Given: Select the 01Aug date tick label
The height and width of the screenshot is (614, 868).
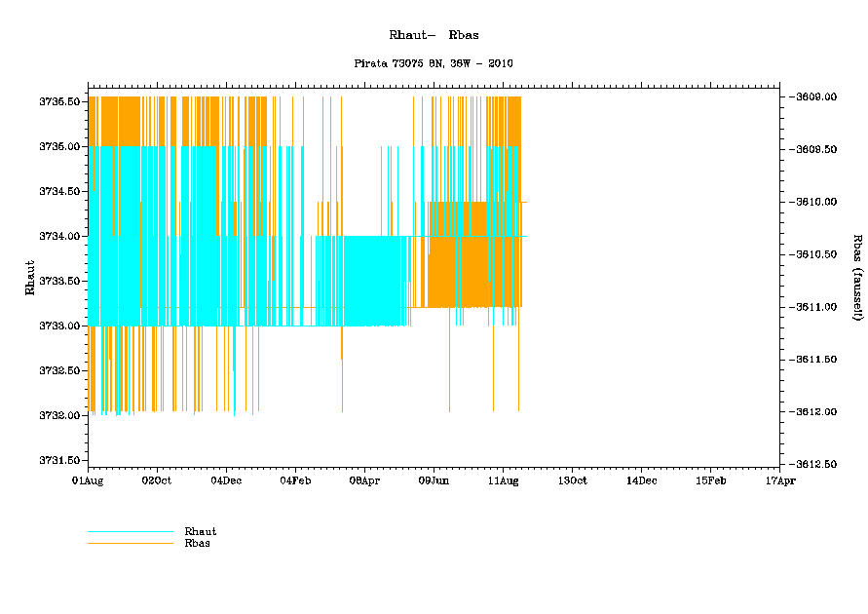Looking at the screenshot, I should pyautogui.click(x=88, y=480).
